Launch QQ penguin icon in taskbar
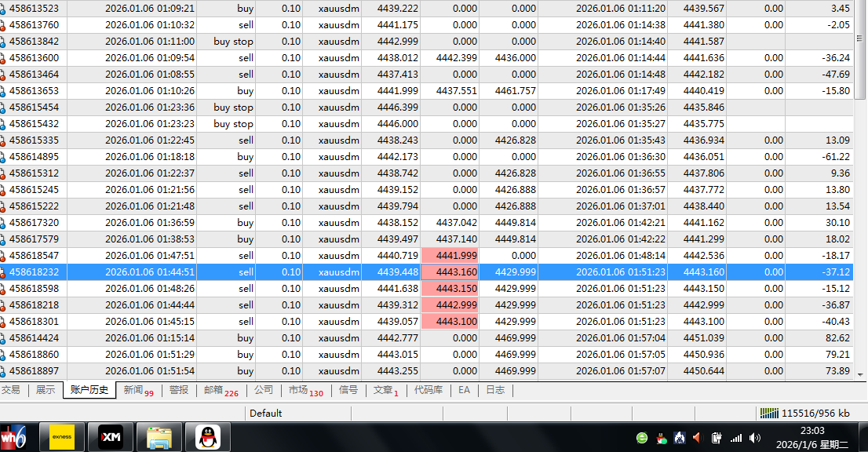Screen dimensions: 868x452 pyautogui.click(x=207, y=437)
